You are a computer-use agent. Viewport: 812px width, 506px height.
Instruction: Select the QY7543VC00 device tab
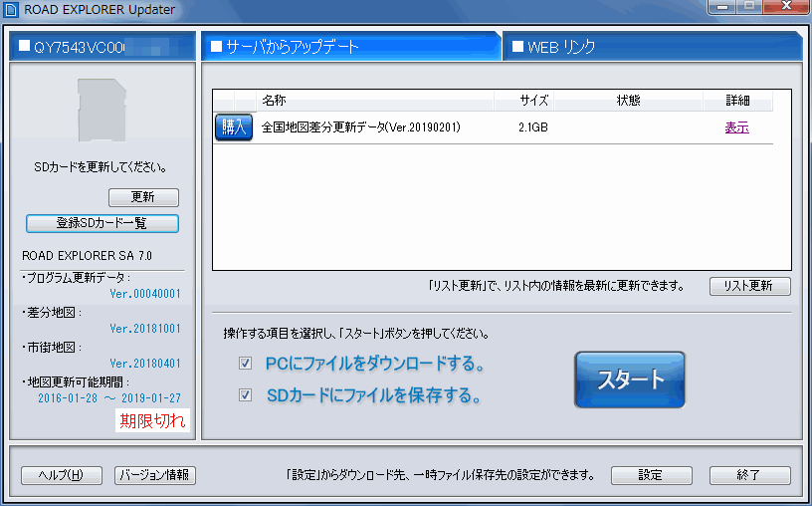coord(102,47)
